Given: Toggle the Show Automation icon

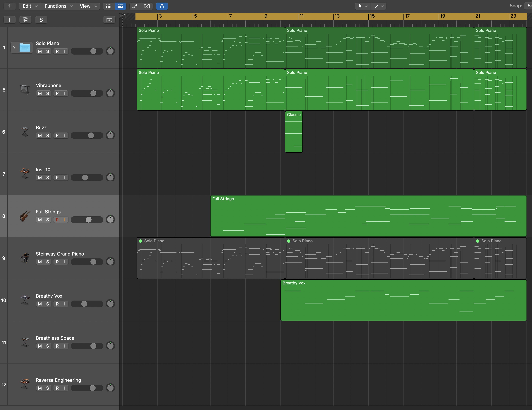Looking at the screenshot, I should (135, 6).
